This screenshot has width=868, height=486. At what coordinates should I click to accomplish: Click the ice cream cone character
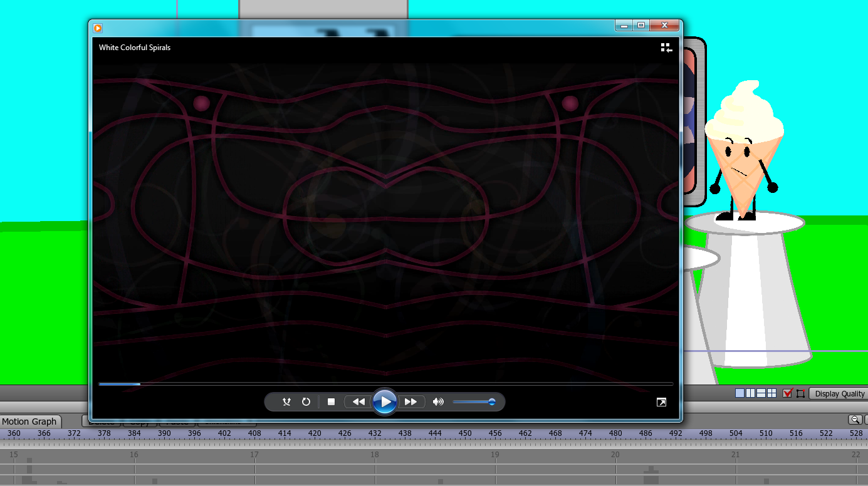744,150
